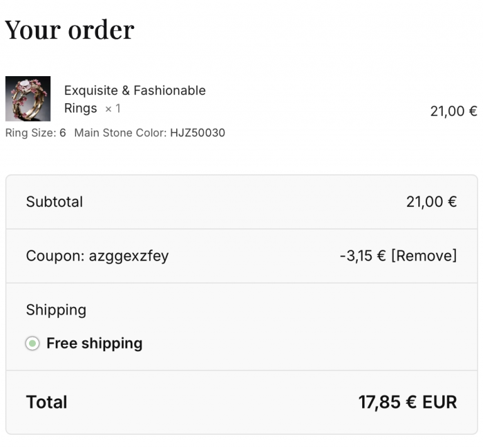Click the Free shipping label text
483x448 pixels.
pos(94,344)
